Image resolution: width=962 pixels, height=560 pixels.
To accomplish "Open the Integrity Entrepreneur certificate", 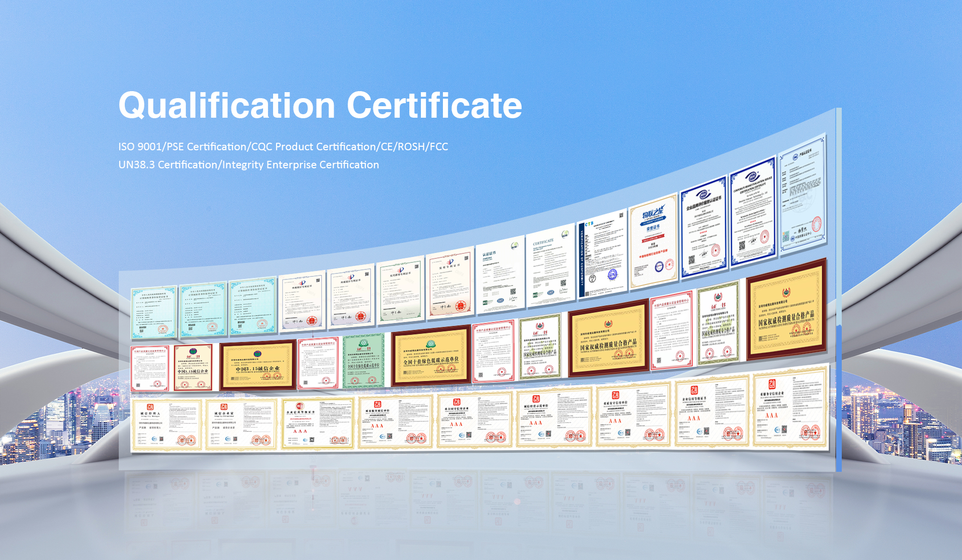I will [x=242, y=424].
